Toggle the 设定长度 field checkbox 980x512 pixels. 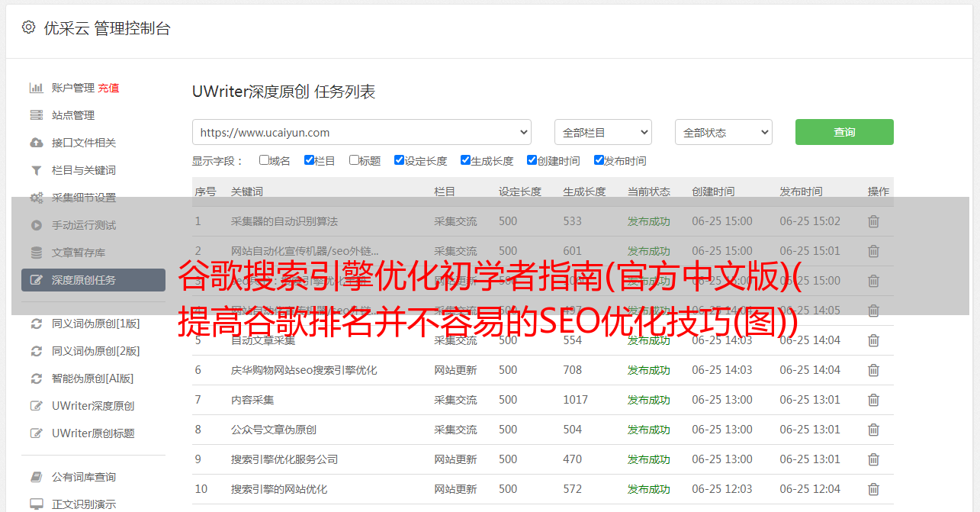pyautogui.click(x=399, y=160)
